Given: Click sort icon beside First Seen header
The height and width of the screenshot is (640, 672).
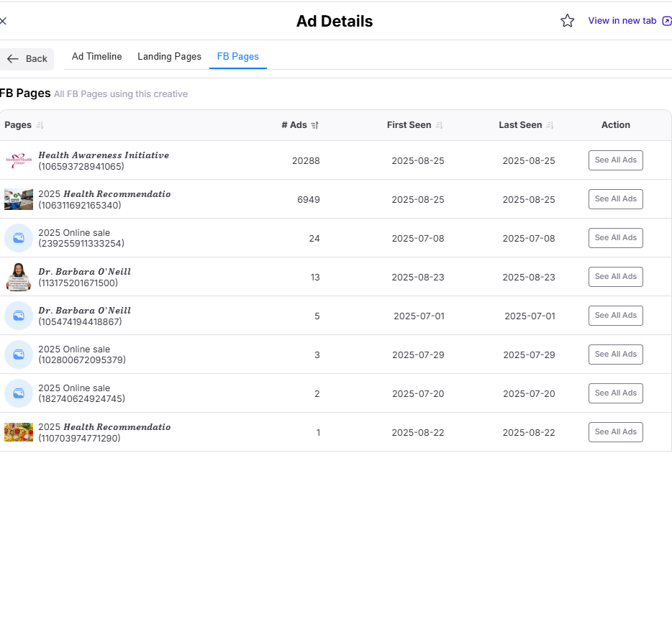Looking at the screenshot, I should pyautogui.click(x=439, y=125).
